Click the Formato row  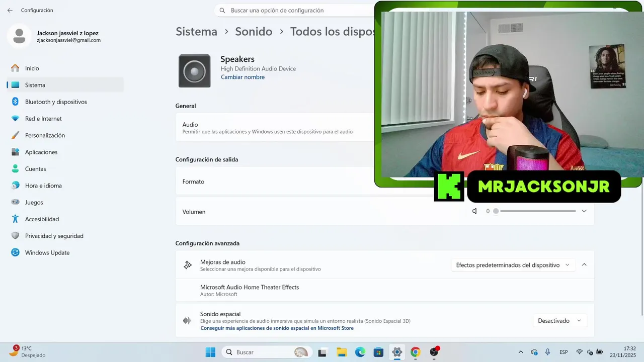coord(385,181)
